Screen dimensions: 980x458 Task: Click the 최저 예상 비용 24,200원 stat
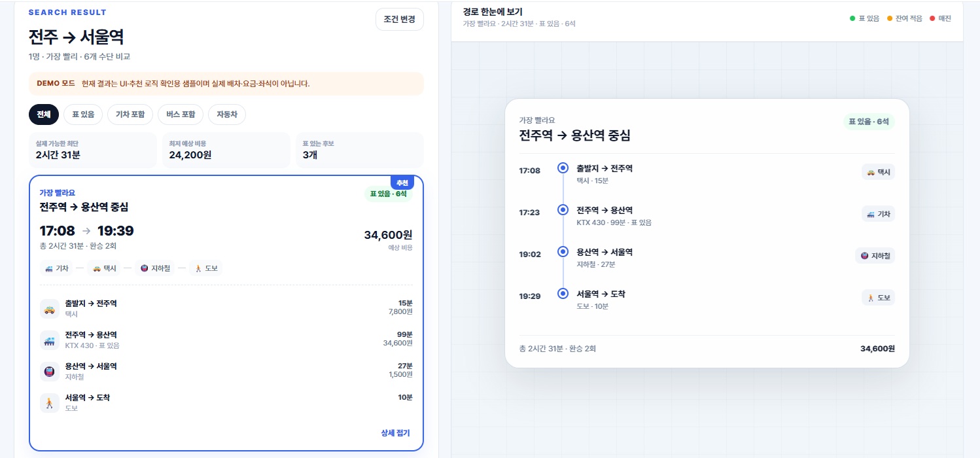(x=226, y=150)
